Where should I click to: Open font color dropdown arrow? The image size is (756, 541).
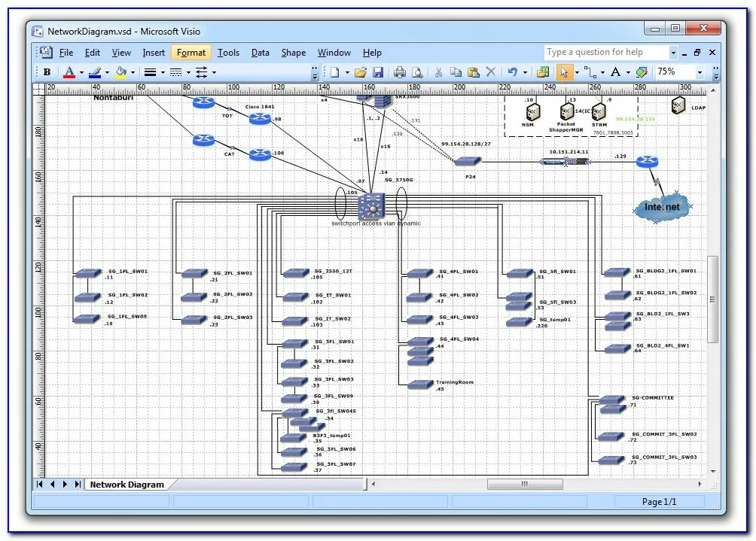point(81,73)
